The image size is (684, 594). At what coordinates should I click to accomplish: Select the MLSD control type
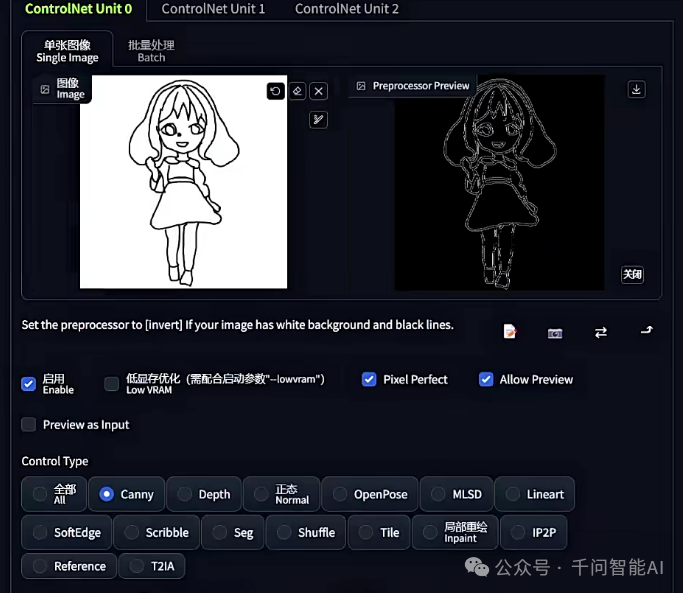[x=456, y=494]
